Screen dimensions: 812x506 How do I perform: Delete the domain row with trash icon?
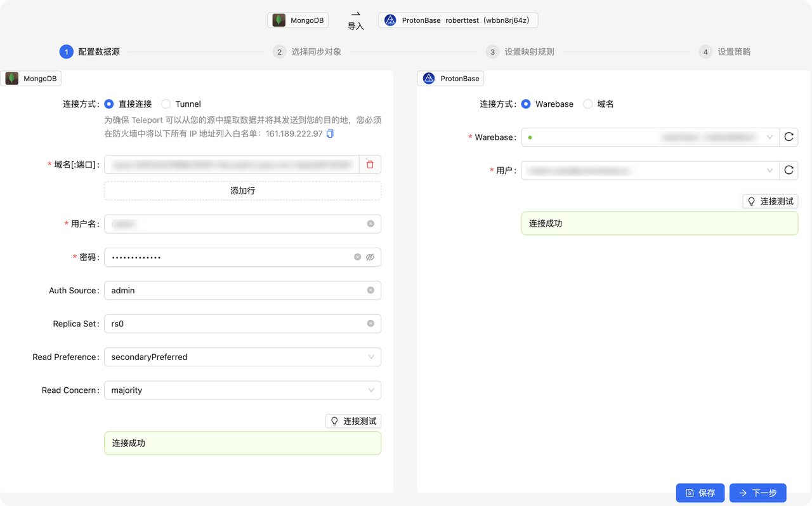pos(370,164)
